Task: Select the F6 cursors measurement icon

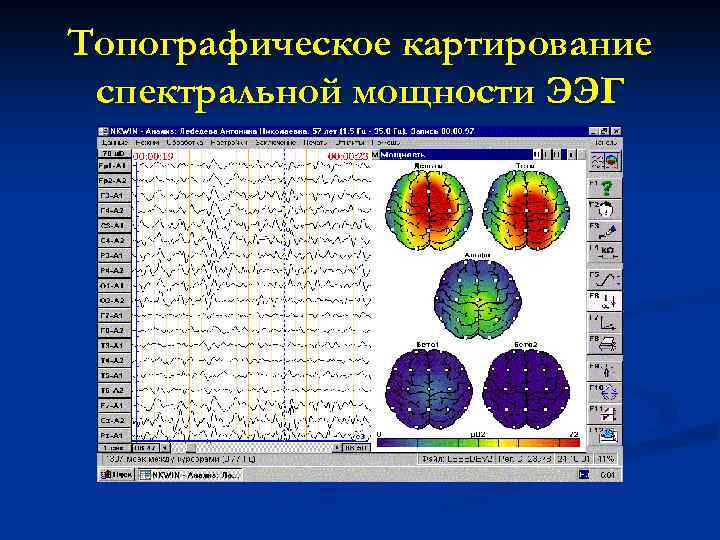Action: (605, 301)
